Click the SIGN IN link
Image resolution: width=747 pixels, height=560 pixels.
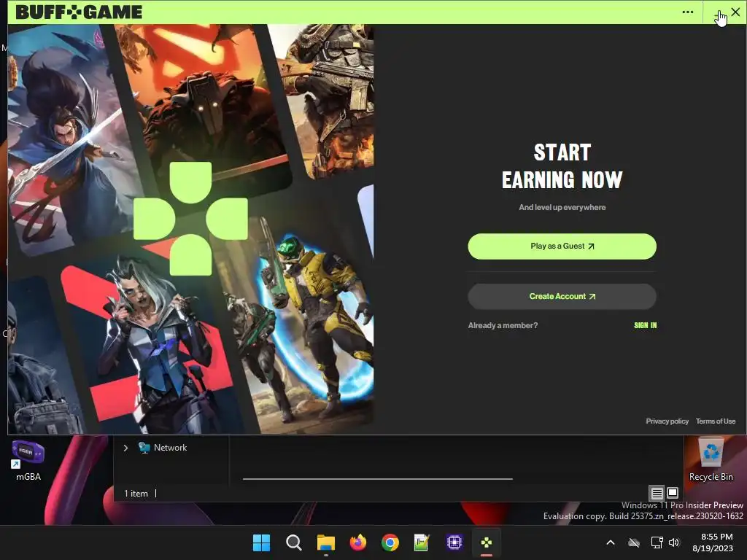click(646, 325)
